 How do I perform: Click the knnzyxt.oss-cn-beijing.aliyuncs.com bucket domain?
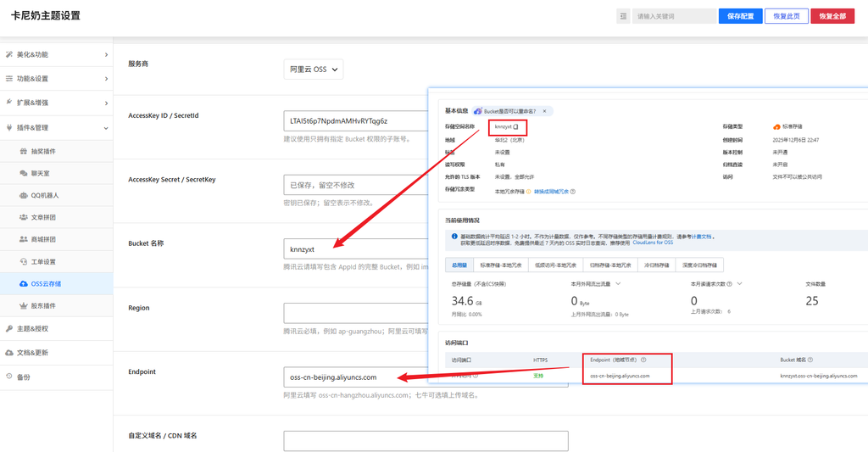819,377
